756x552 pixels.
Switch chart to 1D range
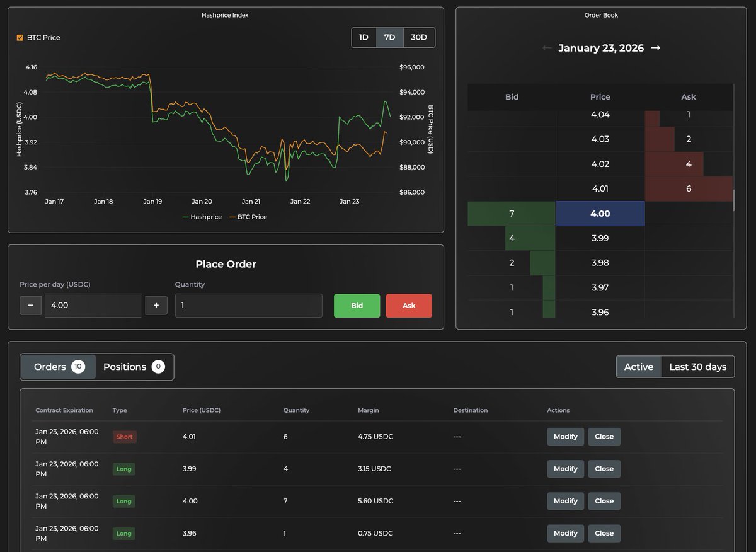(364, 37)
